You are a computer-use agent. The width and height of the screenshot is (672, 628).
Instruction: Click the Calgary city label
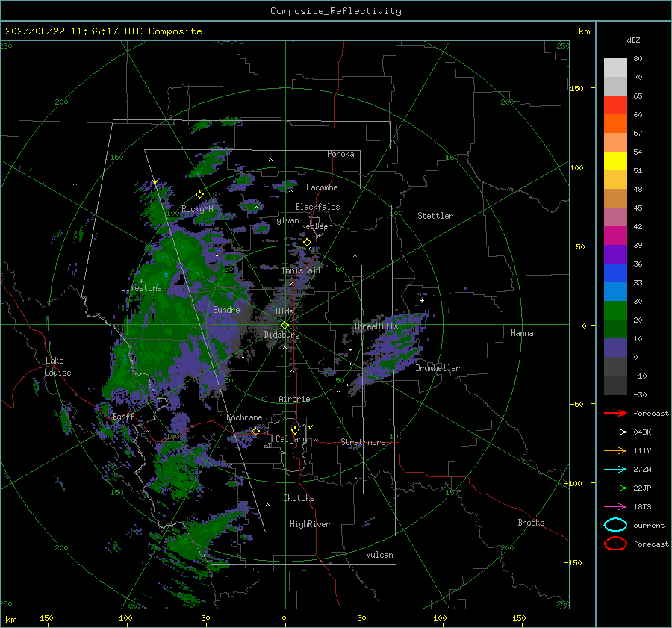[x=291, y=439]
